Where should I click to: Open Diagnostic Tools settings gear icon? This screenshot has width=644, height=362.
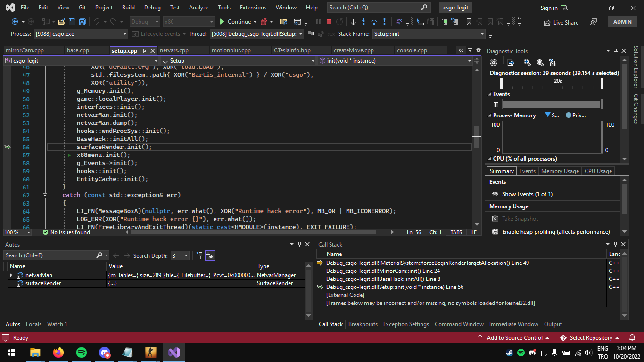[x=493, y=62]
